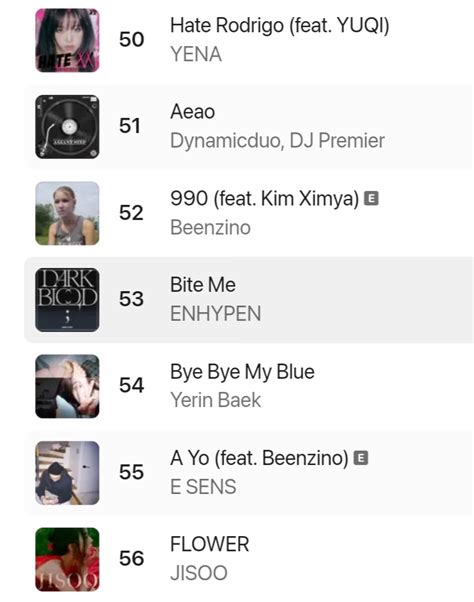Image resolution: width=474 pixels, height=602 pixels.
Task: Select the song FLOWER
Action: tap(210, 544)
